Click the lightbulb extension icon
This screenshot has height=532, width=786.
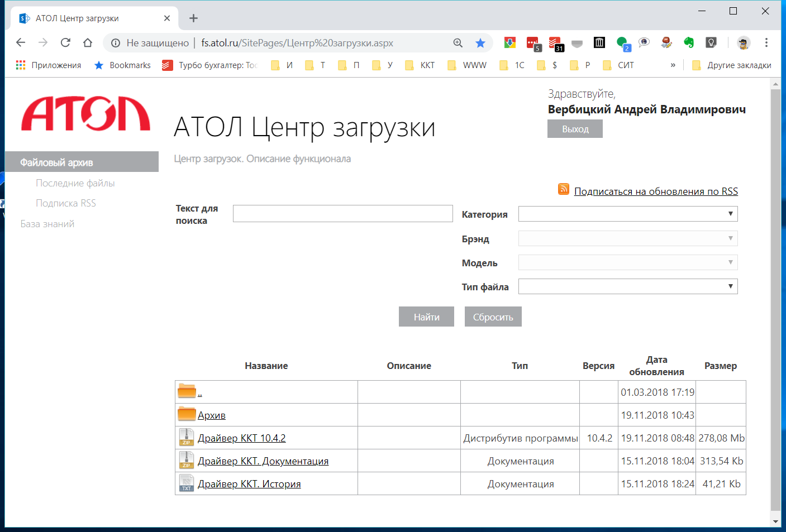711,42
